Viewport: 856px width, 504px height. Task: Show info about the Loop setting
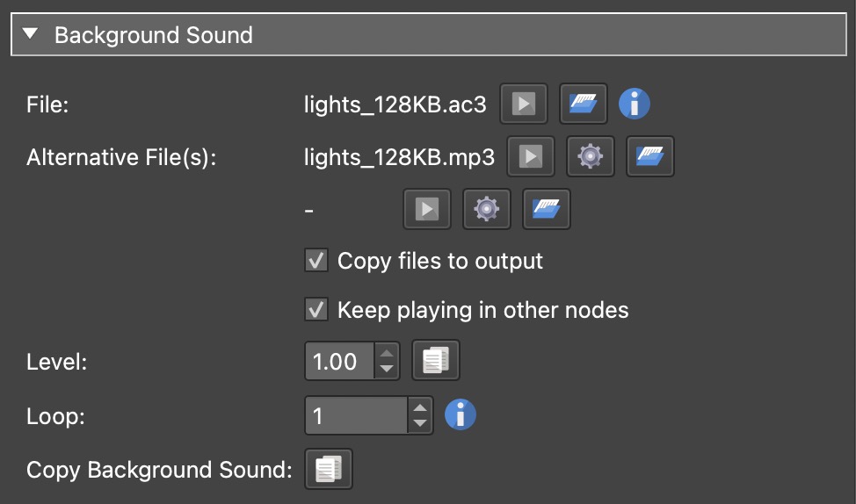(461, 414)
